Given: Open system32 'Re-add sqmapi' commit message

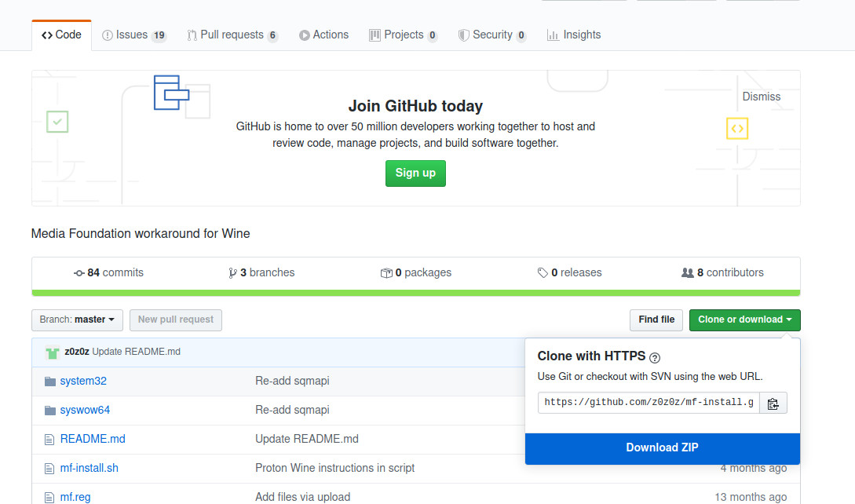Looking at the screenshot, I should click(x=292, y=381).
